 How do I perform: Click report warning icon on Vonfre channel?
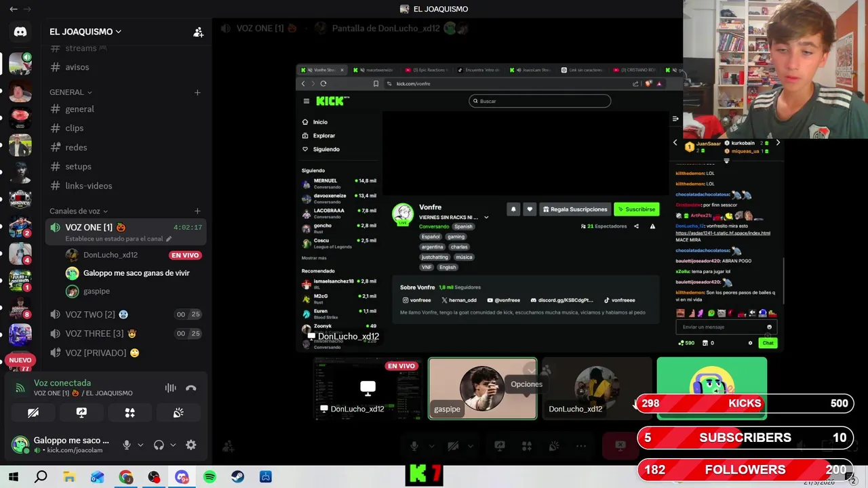(x=652, y=226)
